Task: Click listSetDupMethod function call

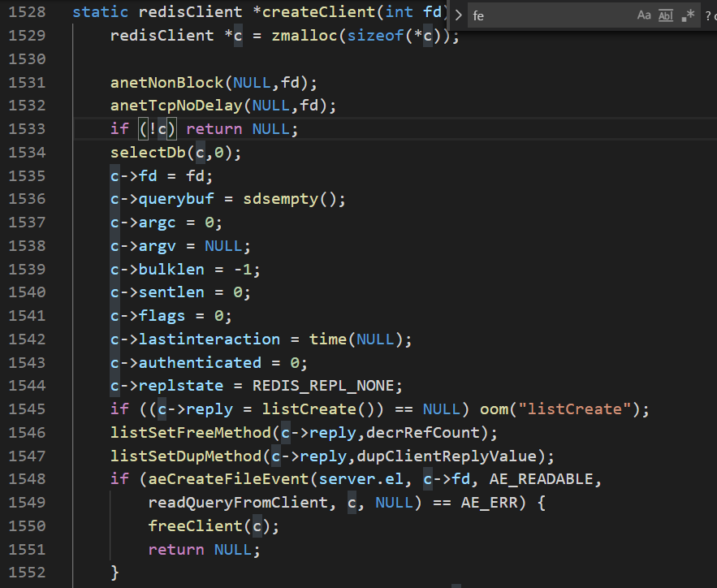Action: coord(186,456)
